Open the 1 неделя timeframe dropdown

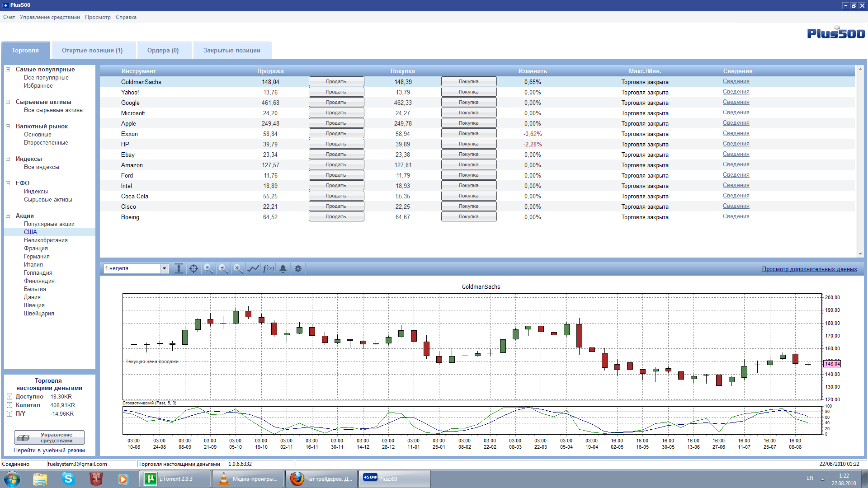[x=164, y=269]
